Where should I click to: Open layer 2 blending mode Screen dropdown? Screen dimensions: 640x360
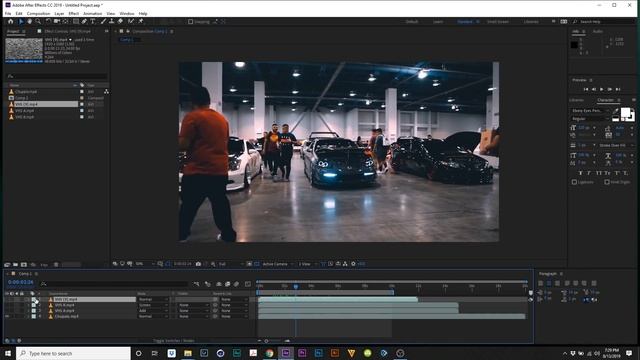click(x=153, y=305)
